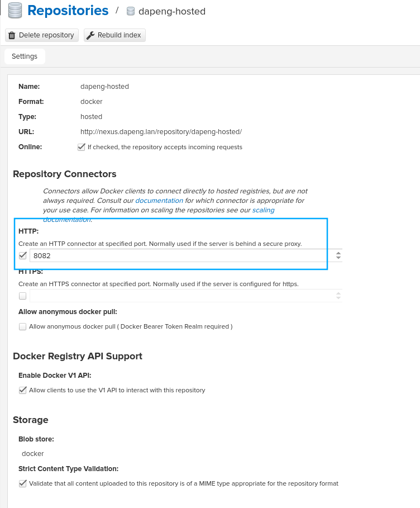Screen dimensions: 420x508
Task: Toggle Strict Content Type Validation checkbox
Action: point(23,483)
